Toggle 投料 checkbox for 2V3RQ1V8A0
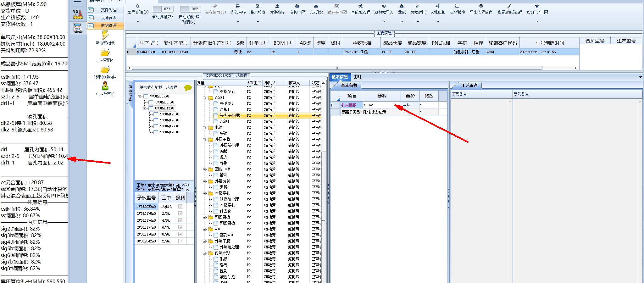Image resolution: width=644 pixels, height=283 pixels. click(180, 234)
